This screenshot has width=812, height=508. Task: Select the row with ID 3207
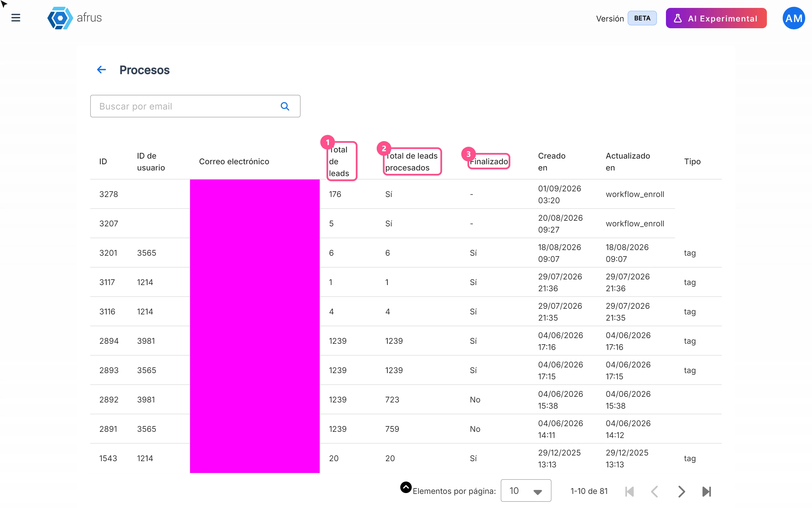click(383, 224)
